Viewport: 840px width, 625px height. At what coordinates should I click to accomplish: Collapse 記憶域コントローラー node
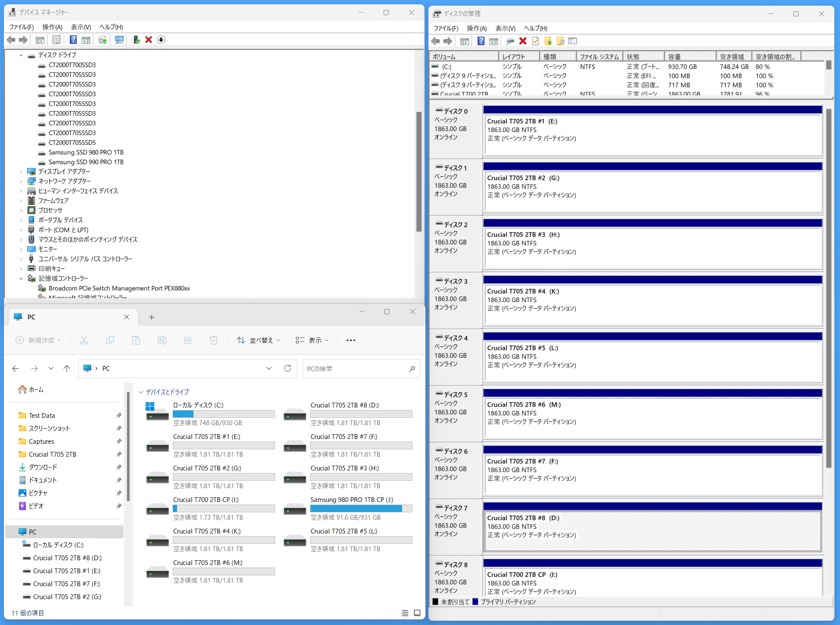tap(21, 278)
